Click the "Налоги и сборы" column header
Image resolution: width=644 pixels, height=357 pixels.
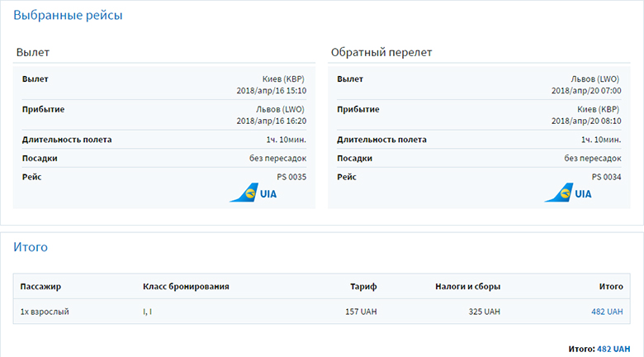tap(467, 287)
